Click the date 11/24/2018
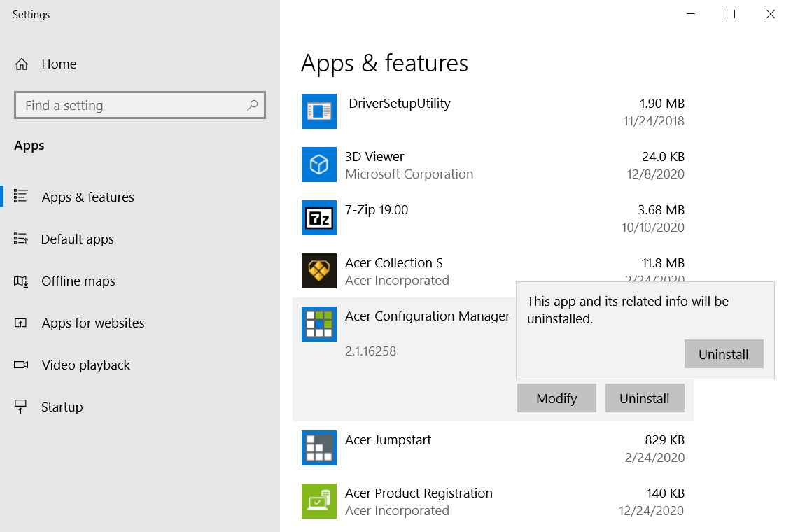The width and height of the screenshot is (791, 532). [654, 121]
